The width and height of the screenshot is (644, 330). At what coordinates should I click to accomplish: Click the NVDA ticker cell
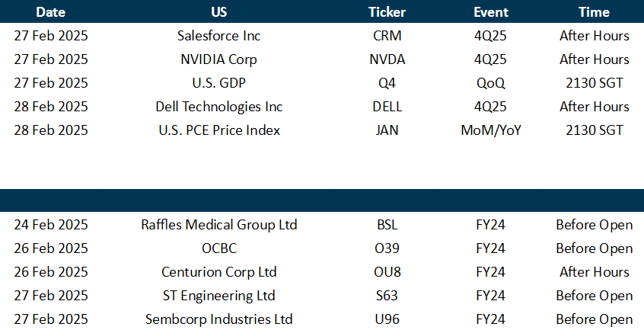click(x=387, y=59)
